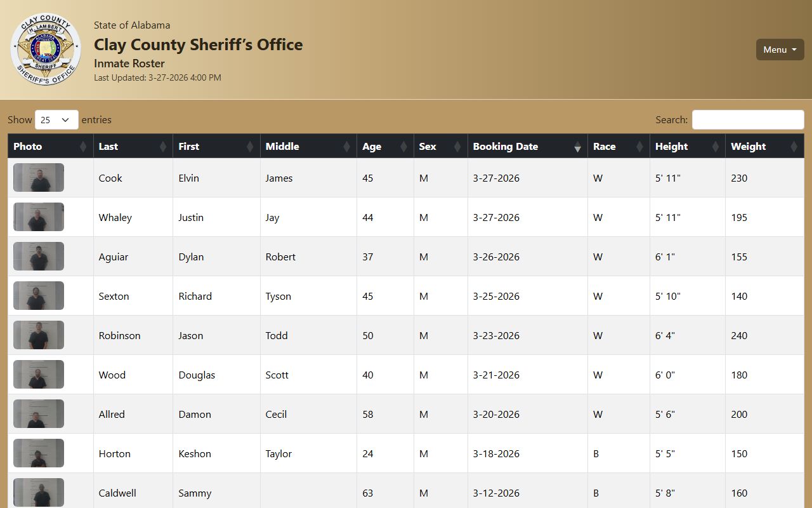Click first name Jason
812x508 pixels.
(191, 336)
